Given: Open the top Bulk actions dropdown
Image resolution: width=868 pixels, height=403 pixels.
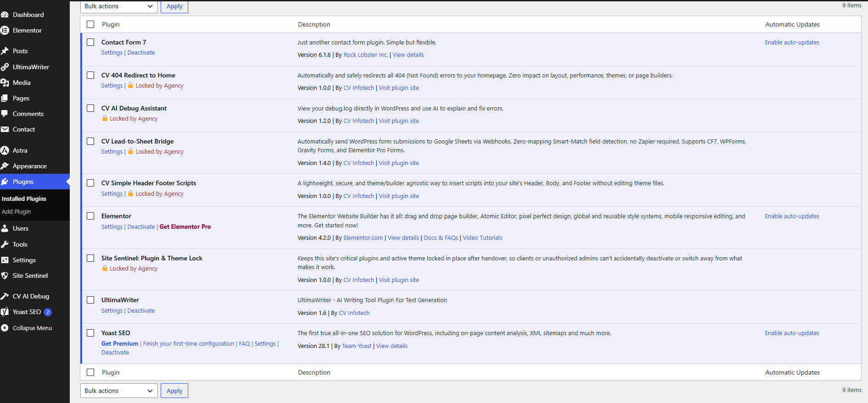Looking at the screenshot, I should (119, 6).
